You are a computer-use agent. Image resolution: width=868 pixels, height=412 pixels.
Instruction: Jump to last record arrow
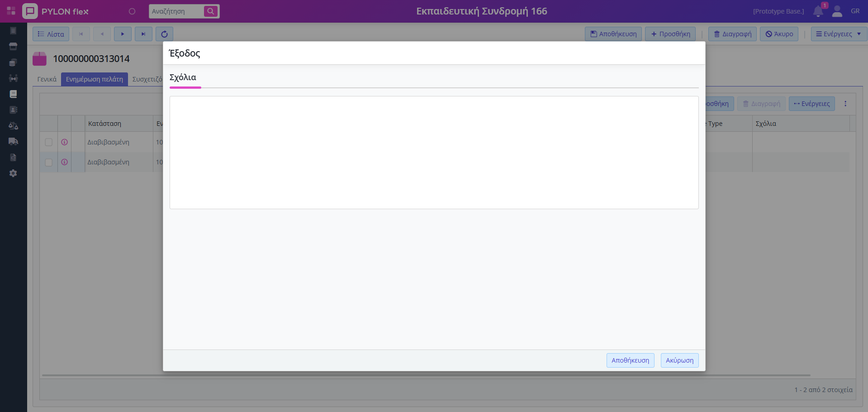[x=143, y=34]
